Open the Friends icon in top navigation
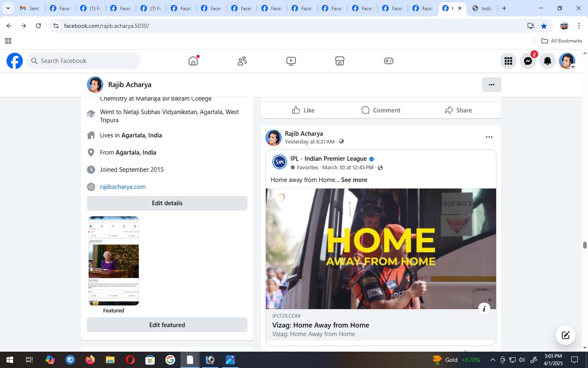 point(242,61)
